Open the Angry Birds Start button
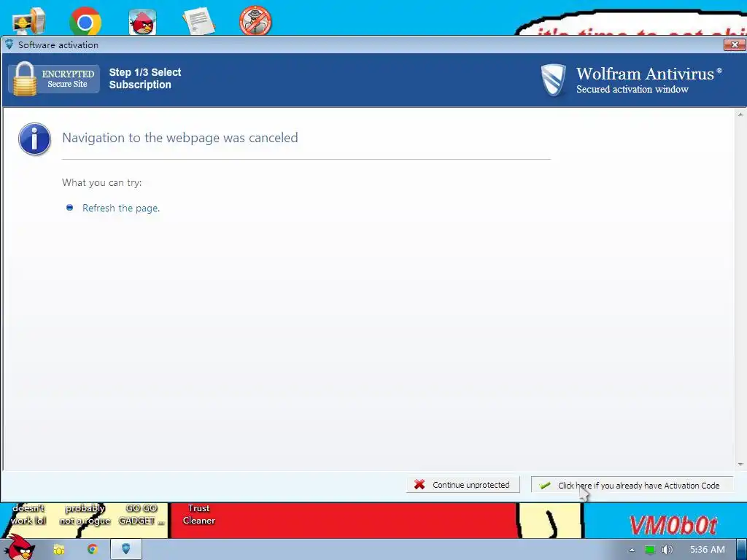The image size is (747, 560). click(x=19, y=548)
